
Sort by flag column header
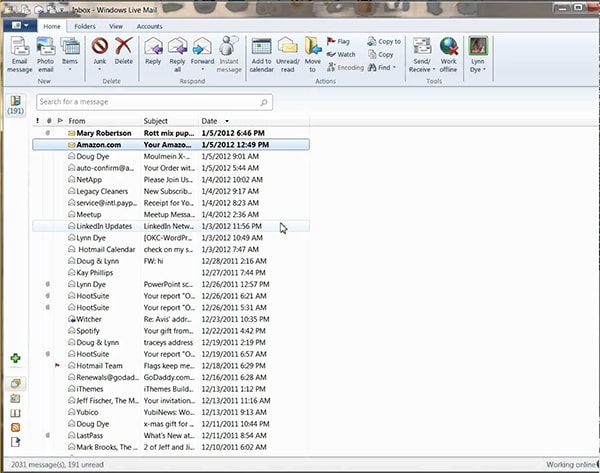pyautogui.click(x=60, y=121)
